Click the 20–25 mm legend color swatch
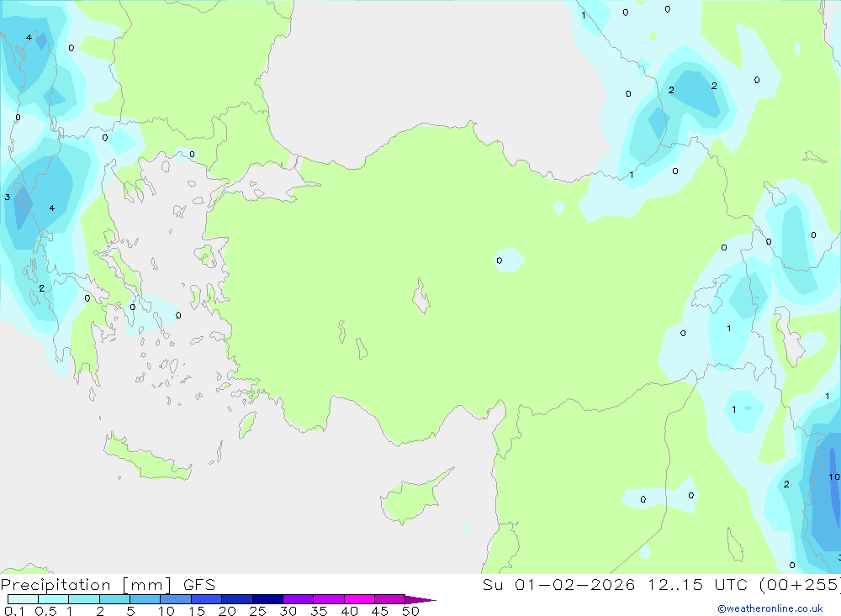This screenshot has height=616, width=841. 236,599
